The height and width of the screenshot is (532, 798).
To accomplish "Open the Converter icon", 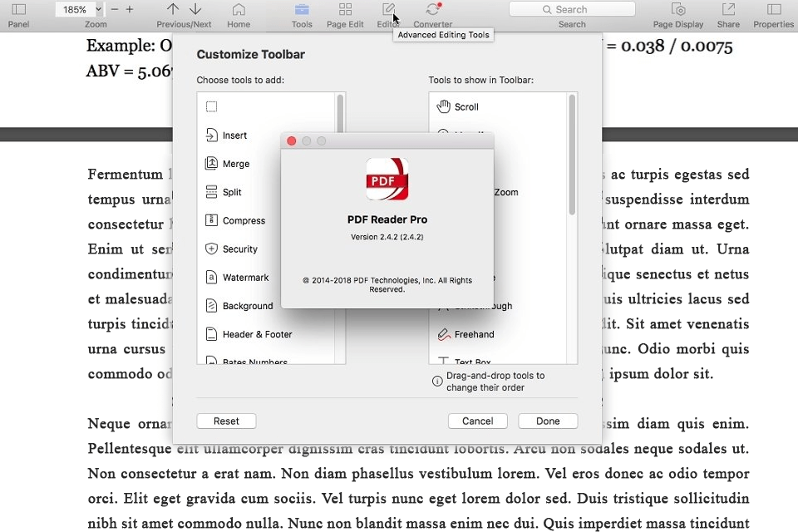I will [432, 9].
